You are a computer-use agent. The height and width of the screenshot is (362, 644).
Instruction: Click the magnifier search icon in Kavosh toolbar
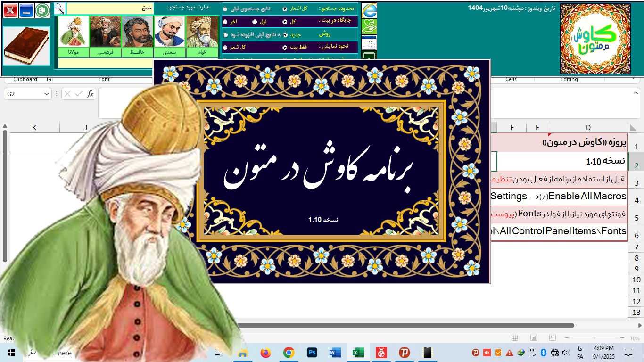click(60, 8)
